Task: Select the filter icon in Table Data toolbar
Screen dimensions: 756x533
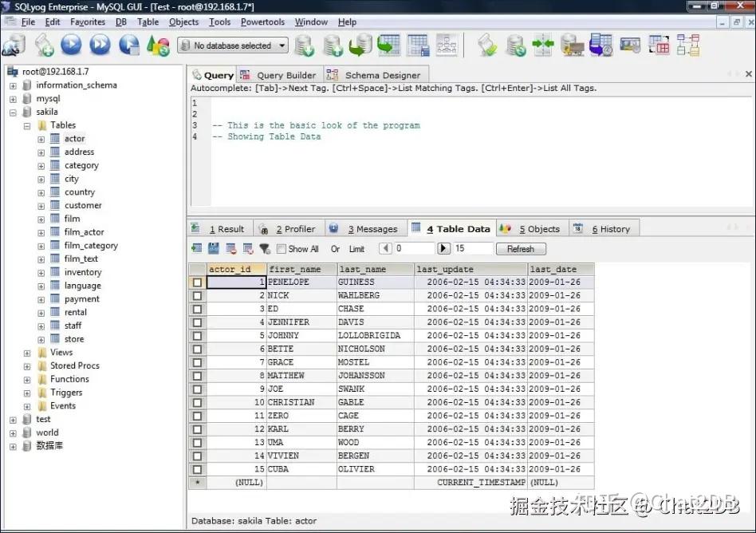Action: coord(266,248)
